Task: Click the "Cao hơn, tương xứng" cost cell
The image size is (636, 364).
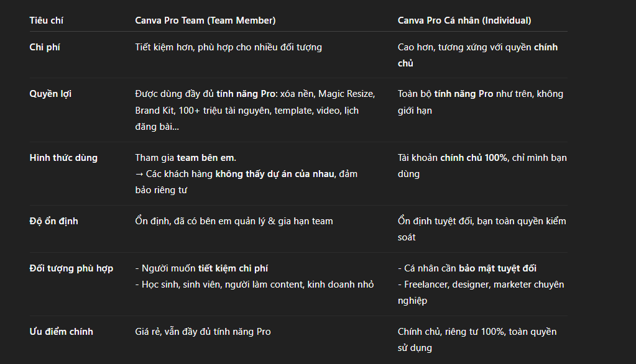Action: 477,55
